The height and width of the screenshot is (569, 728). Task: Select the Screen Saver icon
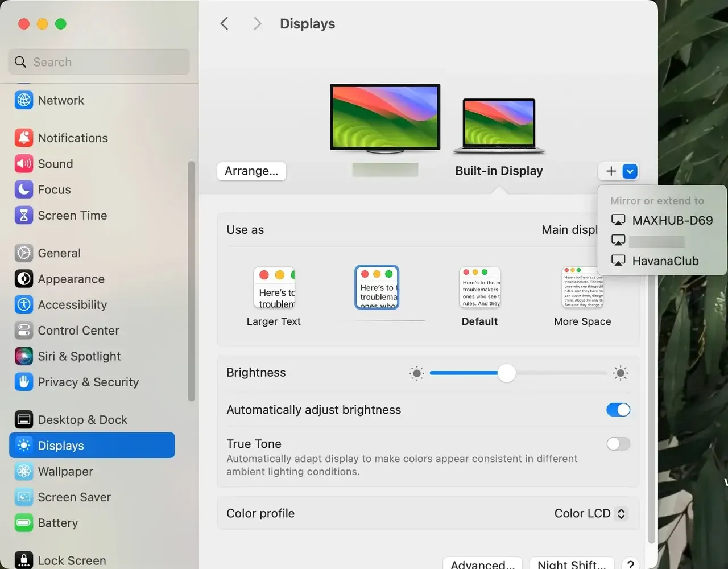pos(24,497)
